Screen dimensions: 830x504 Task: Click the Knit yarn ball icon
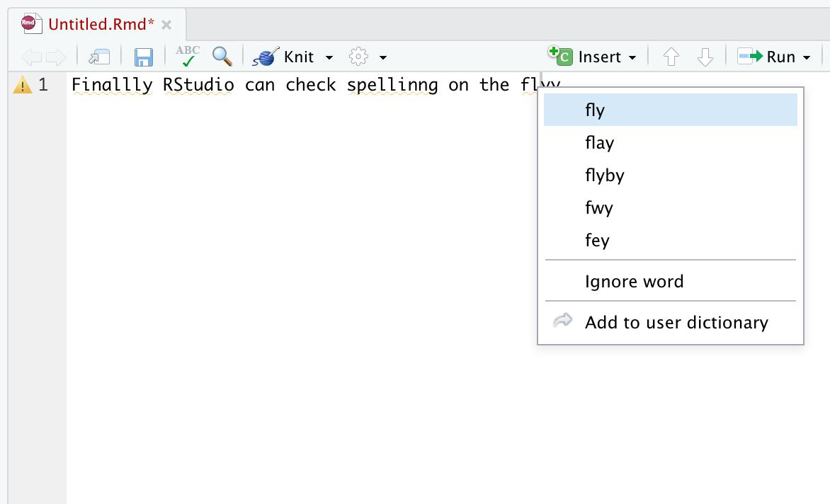coord(266,56)
